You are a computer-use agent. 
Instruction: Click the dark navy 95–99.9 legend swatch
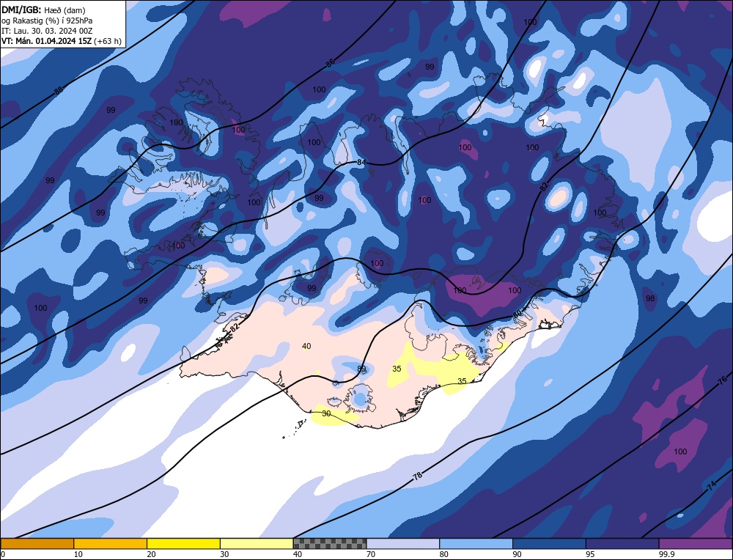click(x=622, y=543)
